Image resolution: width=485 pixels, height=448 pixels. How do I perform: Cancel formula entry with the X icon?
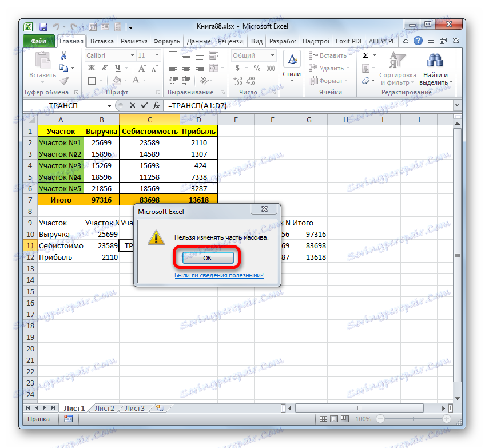point(132,105)
